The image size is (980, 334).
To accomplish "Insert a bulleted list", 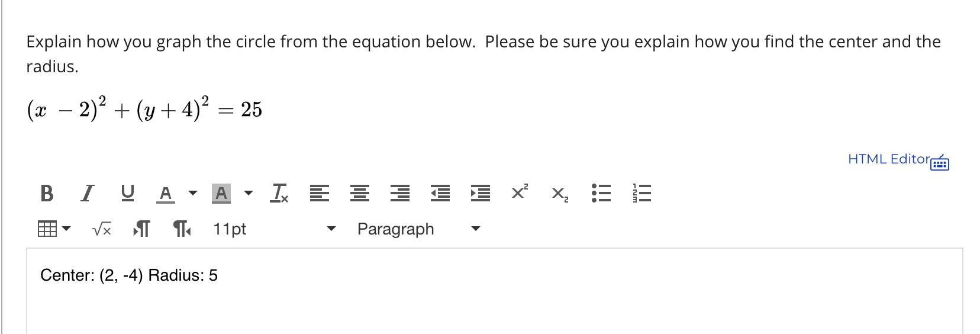I will pos(601,193).
